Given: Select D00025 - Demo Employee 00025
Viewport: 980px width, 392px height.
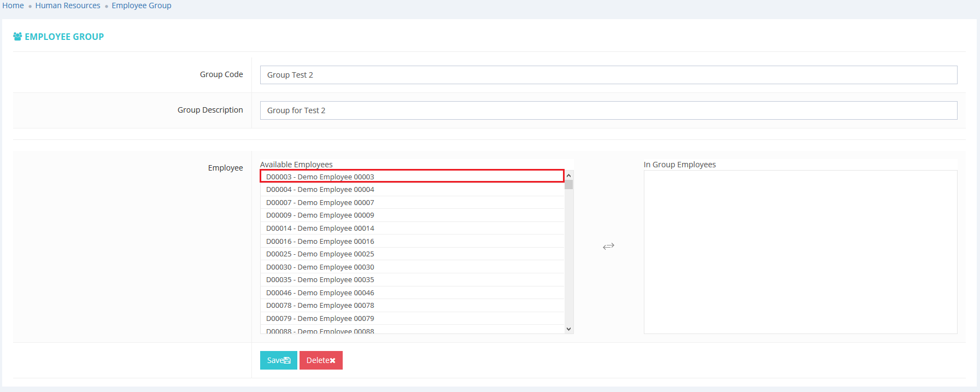Looking at the screenshot, I should pos(320,254).
